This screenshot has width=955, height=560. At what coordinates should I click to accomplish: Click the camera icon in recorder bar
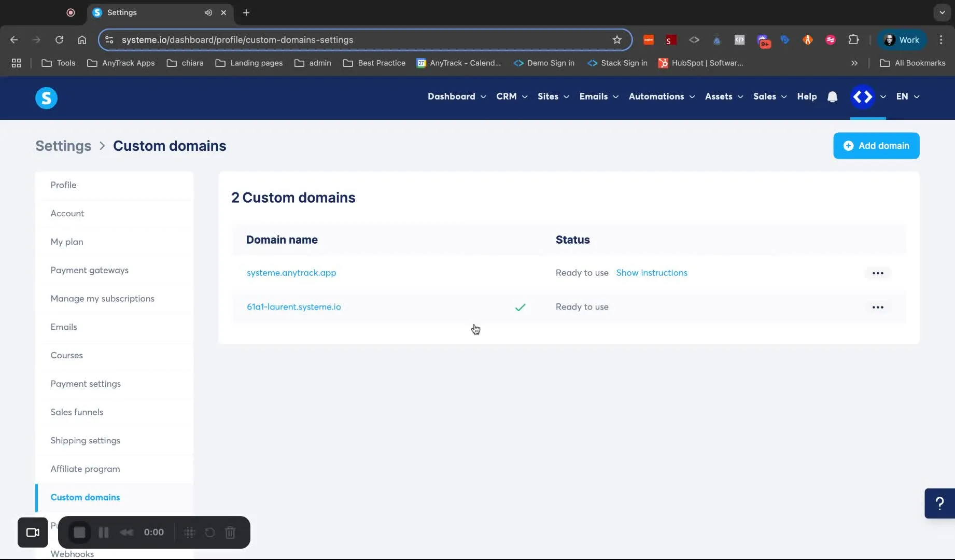33,533
